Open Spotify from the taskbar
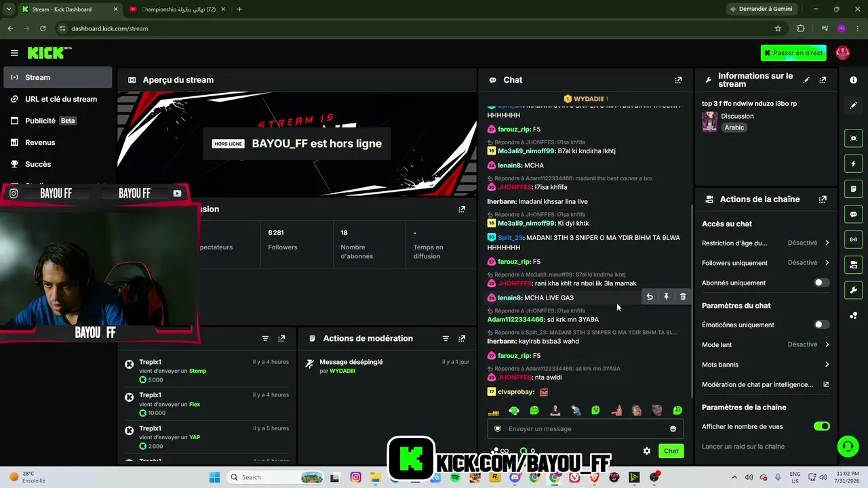This screenshot has width=868, height=488. pos(455,477)
